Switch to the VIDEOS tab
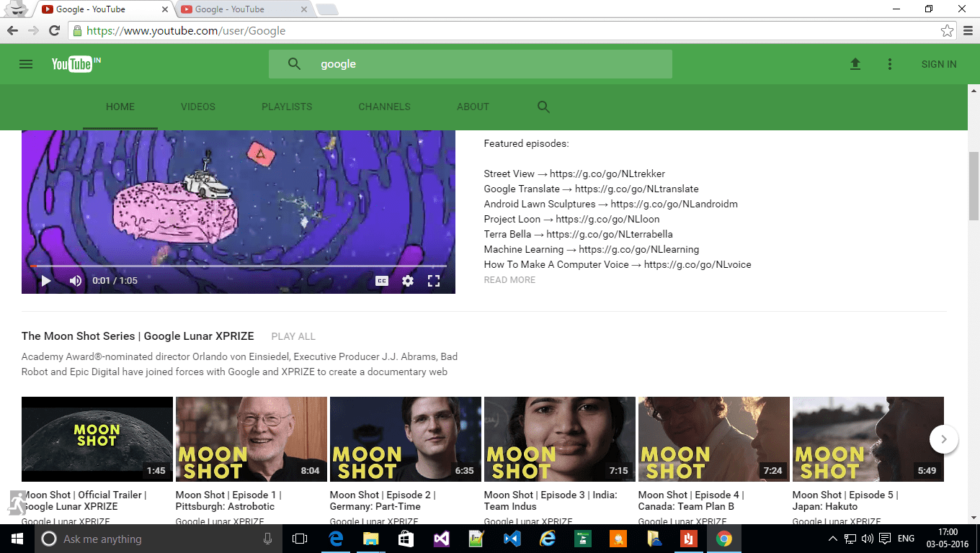 tap(198, 107)
